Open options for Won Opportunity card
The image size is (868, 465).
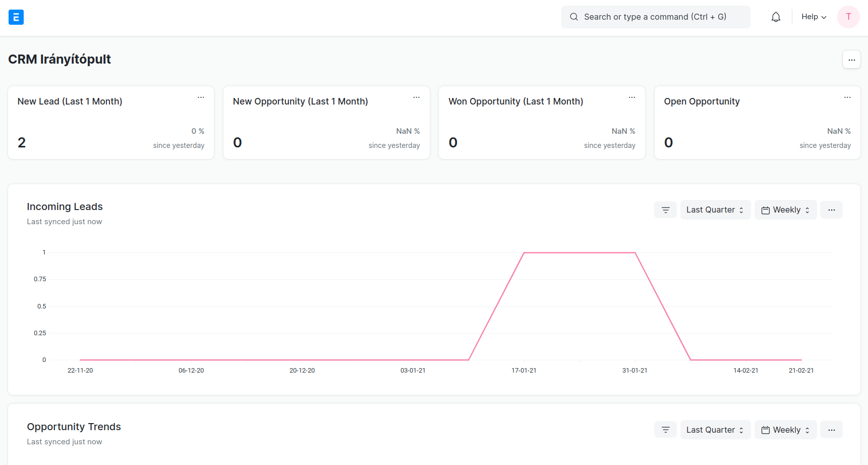tap(631, 97)
